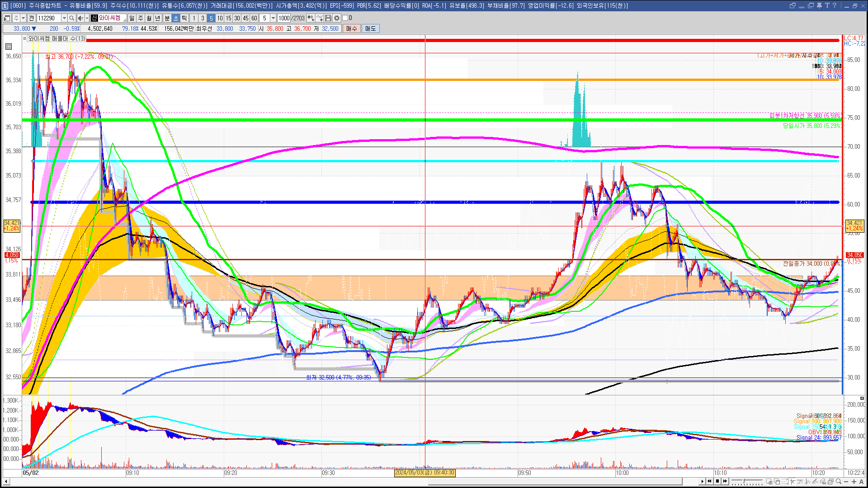Expand the dropdown arrow next to 주

pos(23,18)
